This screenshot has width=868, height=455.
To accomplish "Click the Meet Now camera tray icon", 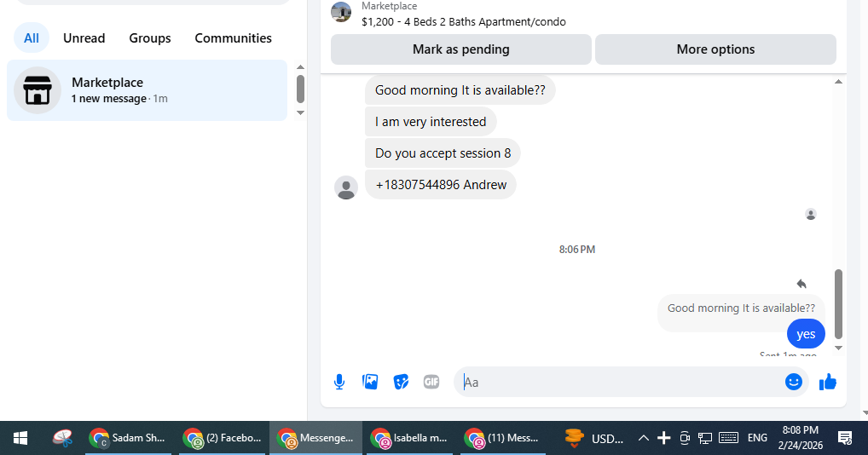I will (685, 439).
